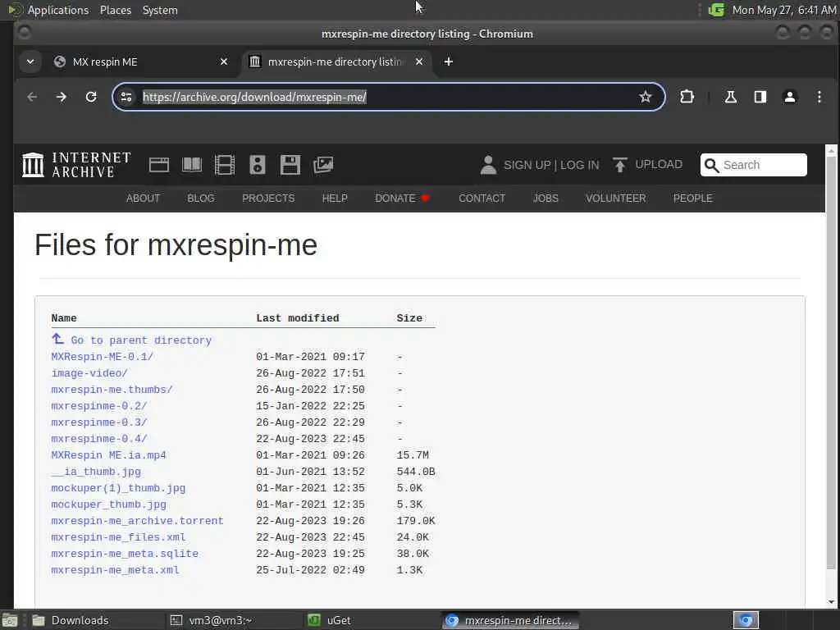This screenshot has width=840, height=630.
Task: Click the DONATE navigation item
Action: pyautogui.click(x=402, y=199)
